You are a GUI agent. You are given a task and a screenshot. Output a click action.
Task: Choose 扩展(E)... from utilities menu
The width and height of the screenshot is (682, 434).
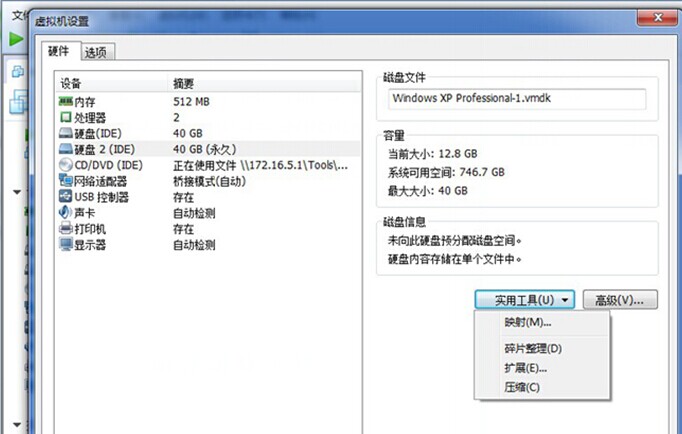(525, 368)
